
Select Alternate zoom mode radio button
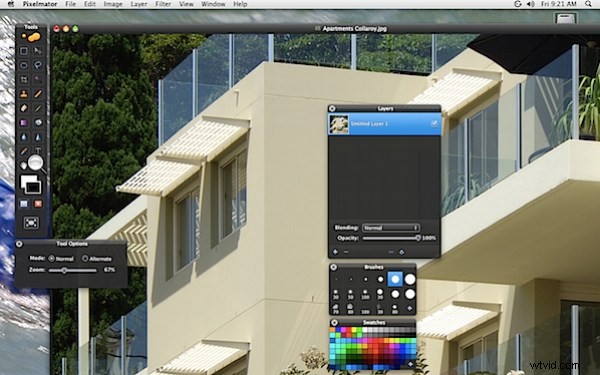click(x=85, y=259)
